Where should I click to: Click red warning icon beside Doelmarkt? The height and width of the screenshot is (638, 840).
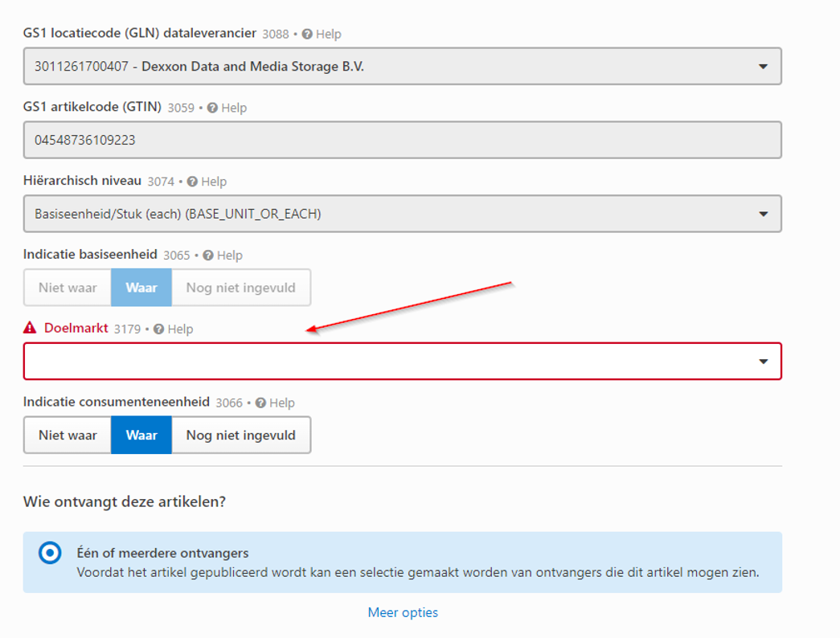point(31,328)
